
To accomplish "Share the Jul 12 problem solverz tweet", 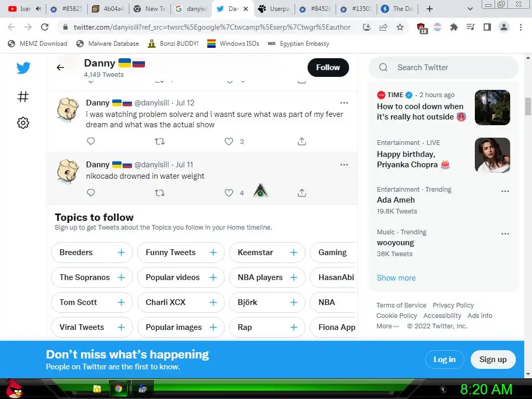I will pyautogui.click(x=302, y=141).
